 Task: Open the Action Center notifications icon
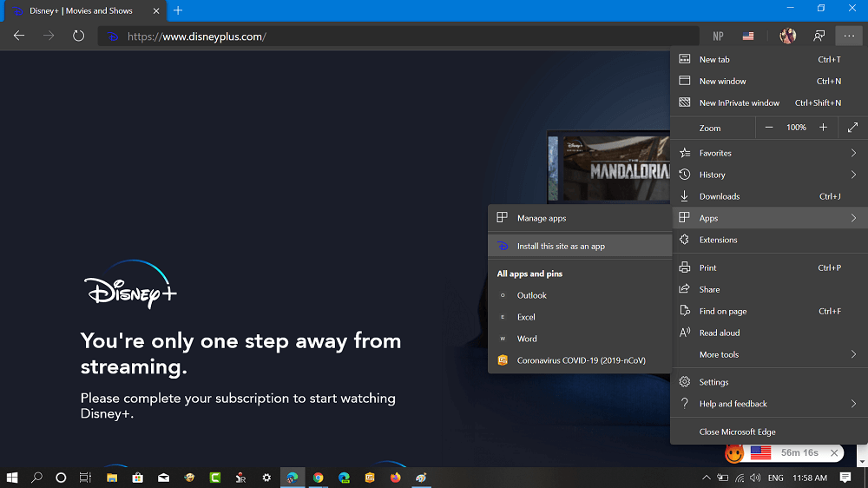(845, 478)
